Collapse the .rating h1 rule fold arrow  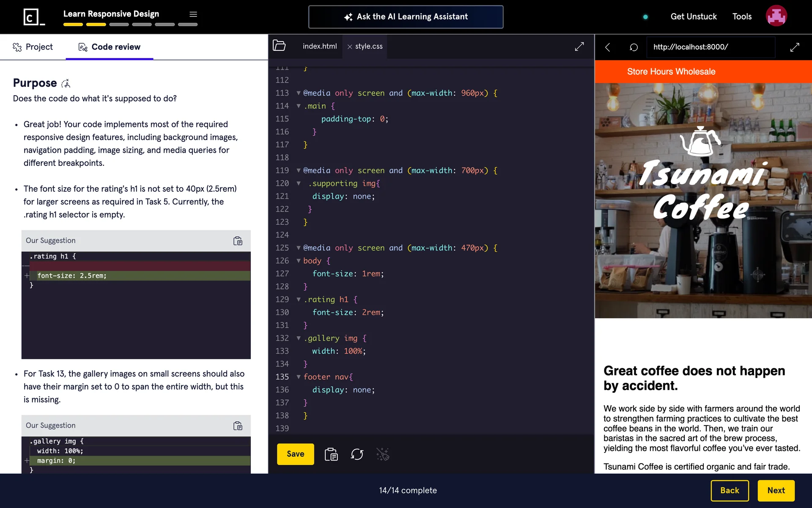(299, 300)
